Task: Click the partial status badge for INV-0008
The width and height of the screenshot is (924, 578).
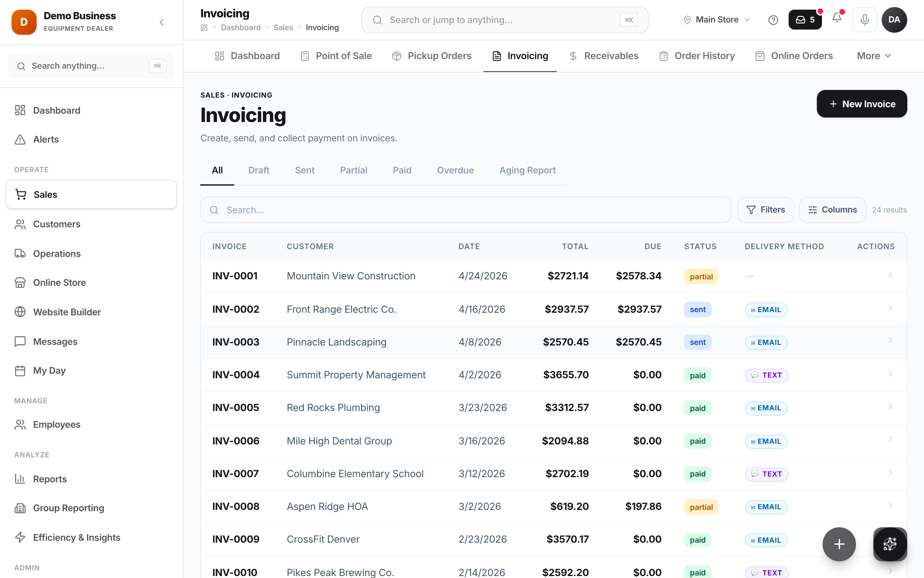Action: pyautogui.click(x=701, y=507)
